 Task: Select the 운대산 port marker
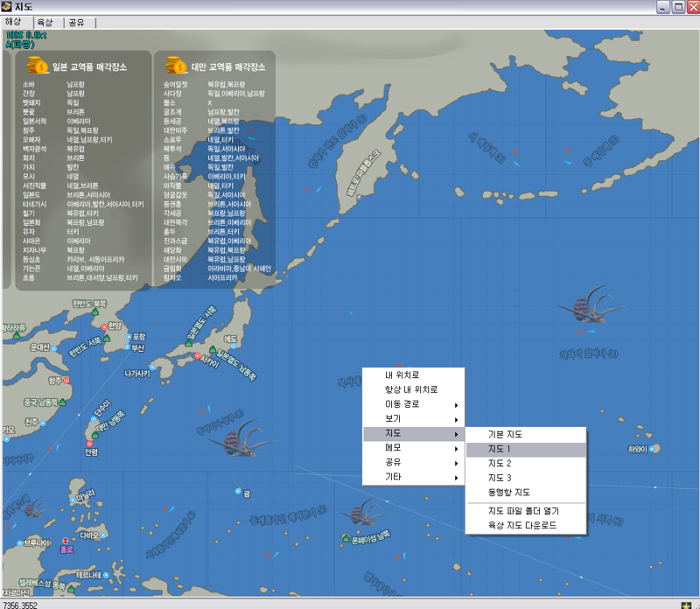pyautogui.click(x=54, y=348)
